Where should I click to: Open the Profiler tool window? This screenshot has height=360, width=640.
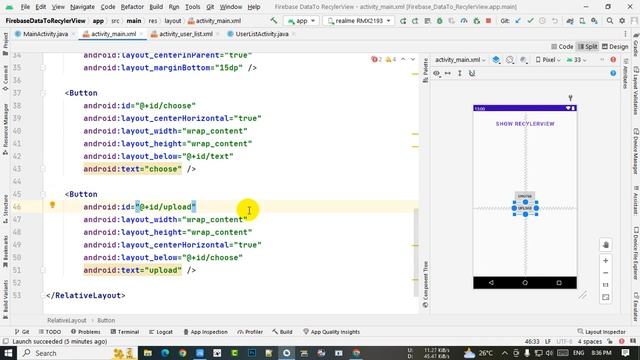(250, 332)
